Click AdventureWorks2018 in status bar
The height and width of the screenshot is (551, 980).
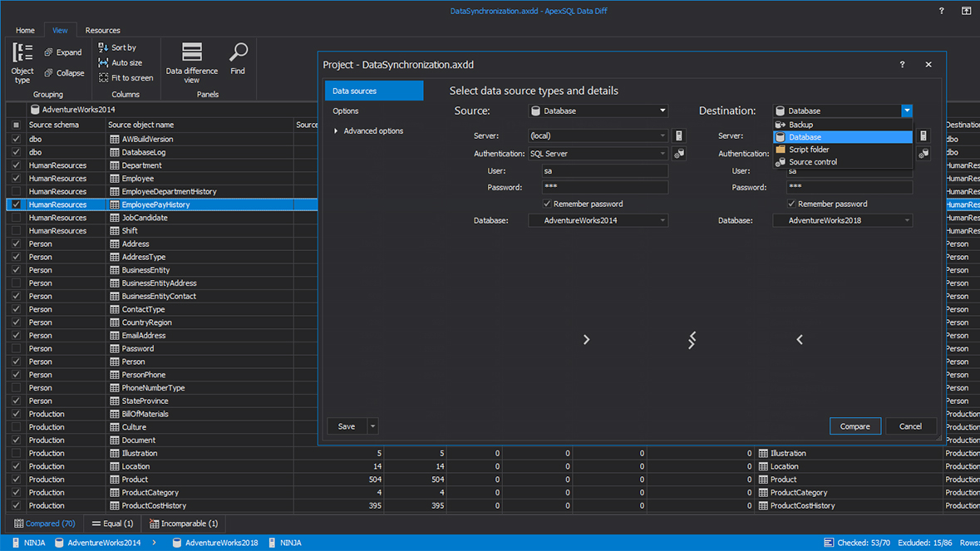(221, 542)
